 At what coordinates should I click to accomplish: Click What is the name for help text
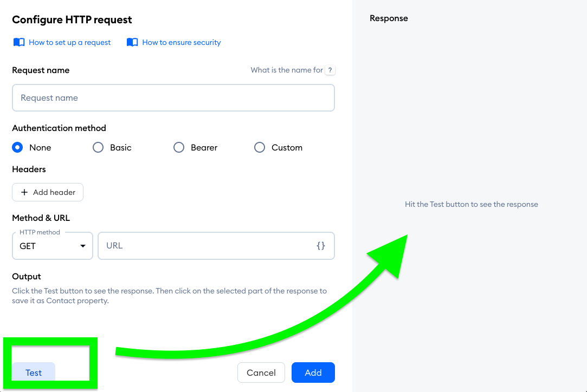[x=287, y=70]
